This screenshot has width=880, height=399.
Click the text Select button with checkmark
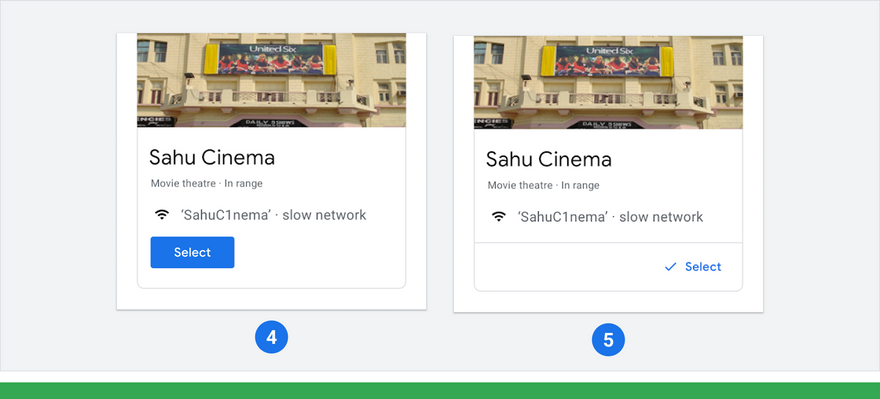pos(693,267)
